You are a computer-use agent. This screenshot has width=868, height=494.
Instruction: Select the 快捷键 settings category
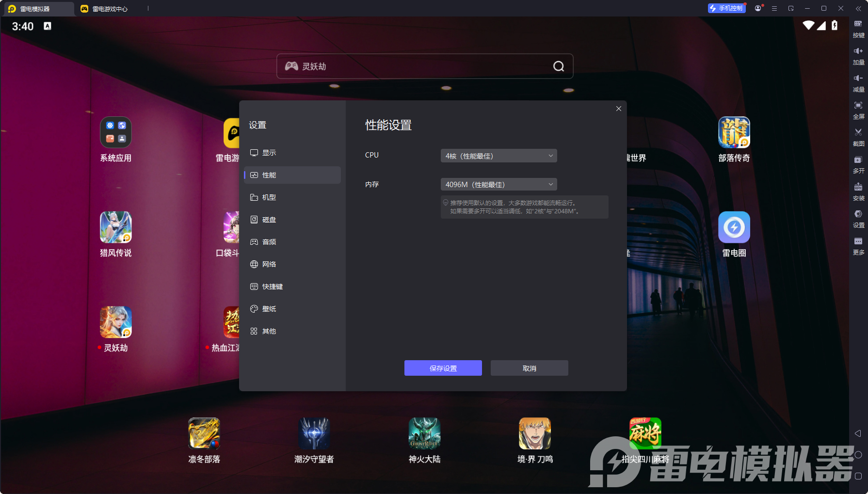(x=292, y=287)
